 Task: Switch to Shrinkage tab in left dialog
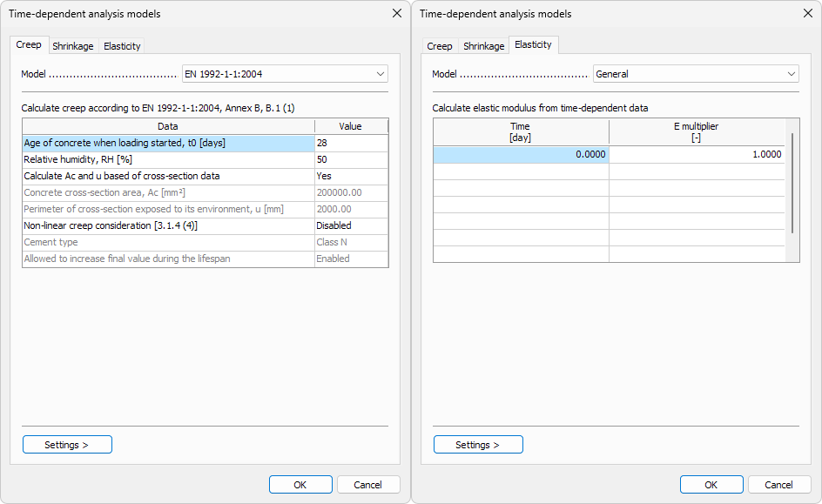click(72, 46)
